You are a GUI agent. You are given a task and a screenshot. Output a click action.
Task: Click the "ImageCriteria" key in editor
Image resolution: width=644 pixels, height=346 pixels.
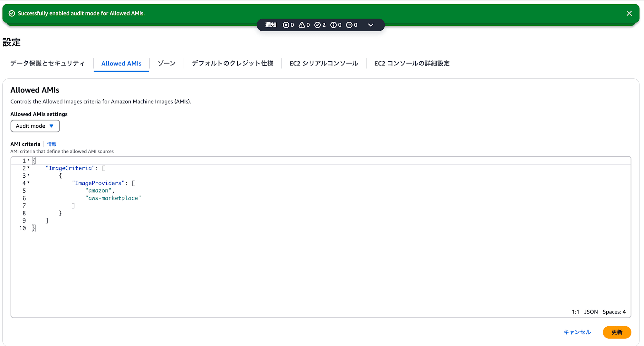(x=70, y=168)
